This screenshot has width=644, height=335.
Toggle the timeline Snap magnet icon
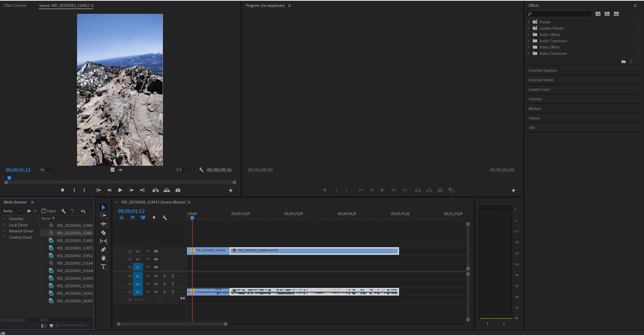[x=132, y=218]
